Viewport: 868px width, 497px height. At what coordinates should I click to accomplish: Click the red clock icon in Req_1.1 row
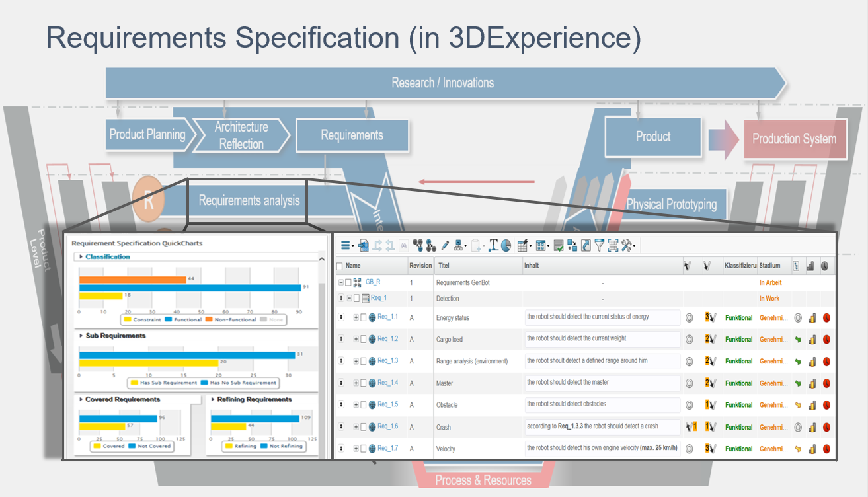[826, 318]
